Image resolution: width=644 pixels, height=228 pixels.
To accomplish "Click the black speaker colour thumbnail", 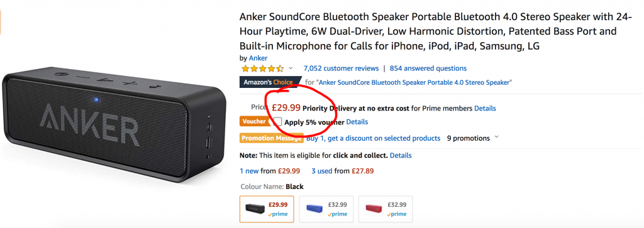I will pyautogui.click(x=267, y=209).
